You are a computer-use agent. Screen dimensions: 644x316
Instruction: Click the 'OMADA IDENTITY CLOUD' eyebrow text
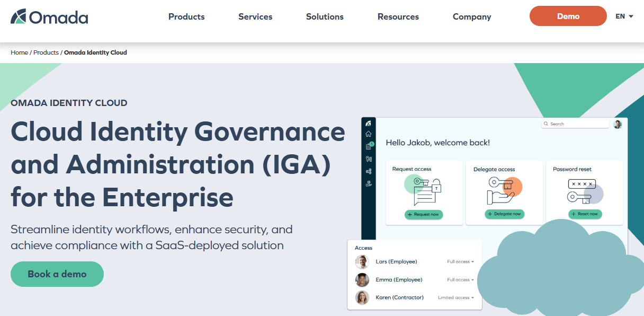69,103
